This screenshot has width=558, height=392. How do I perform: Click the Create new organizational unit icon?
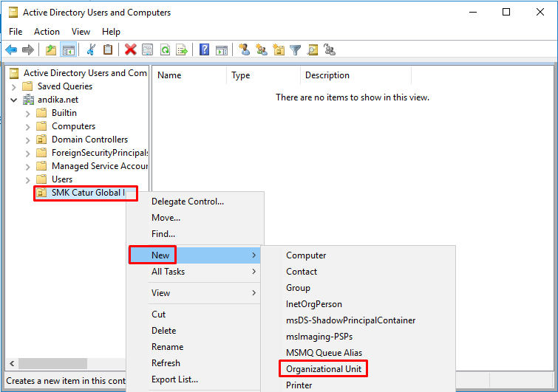279,49
